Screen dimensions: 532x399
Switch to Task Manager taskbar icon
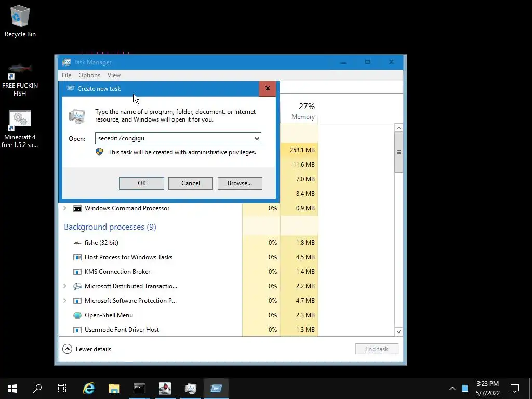point(191,388)
